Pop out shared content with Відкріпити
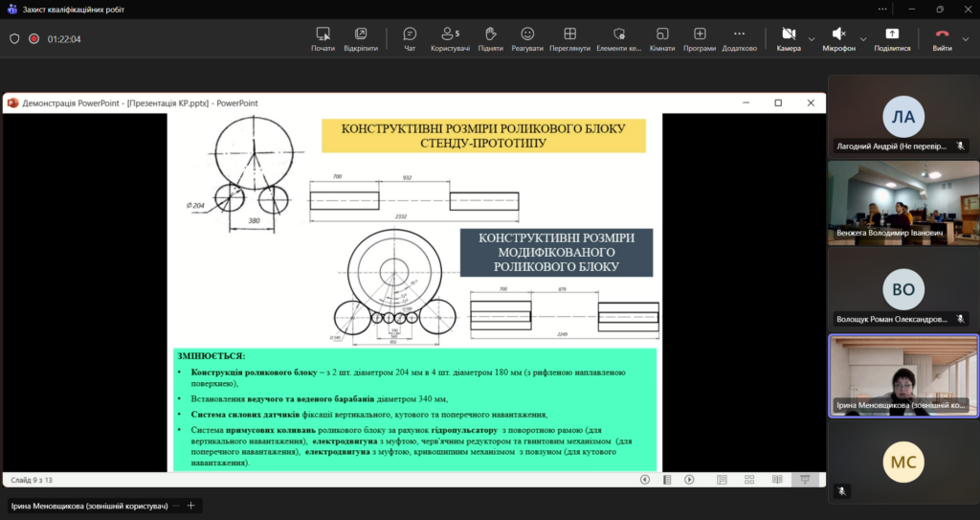Image resolution: width=980 pixels, height=520 pixels. coord(361,38)
